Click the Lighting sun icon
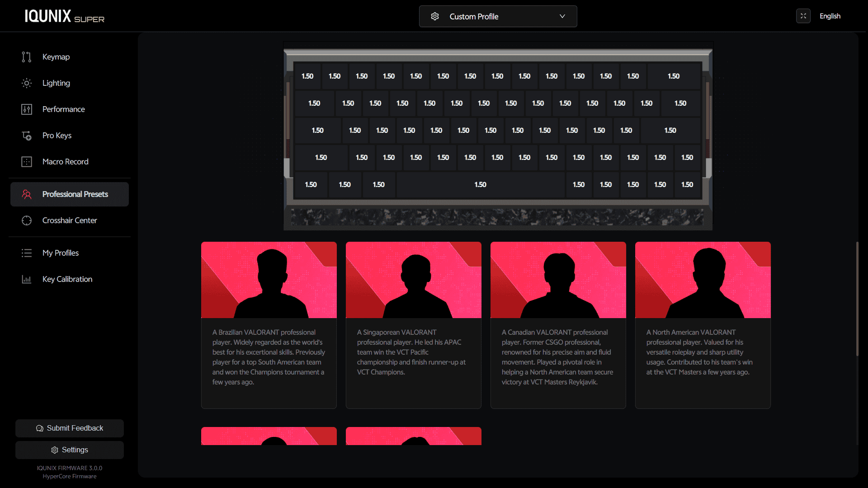 pos(27,83)
